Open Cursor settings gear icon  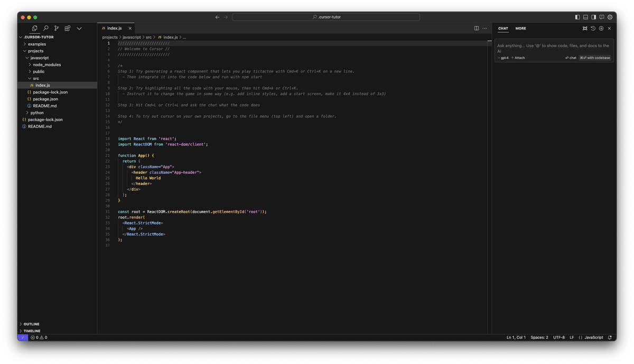click(610, 17)
